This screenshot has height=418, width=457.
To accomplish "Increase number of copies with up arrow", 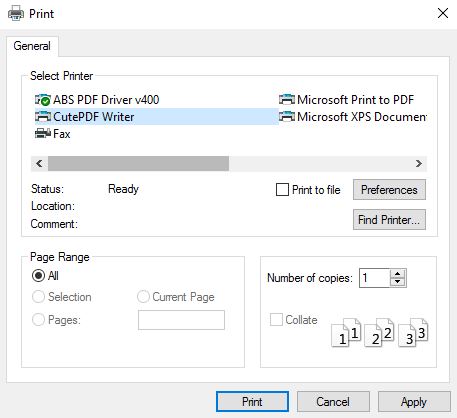I will pyautogui.click(x=397, y=274).
